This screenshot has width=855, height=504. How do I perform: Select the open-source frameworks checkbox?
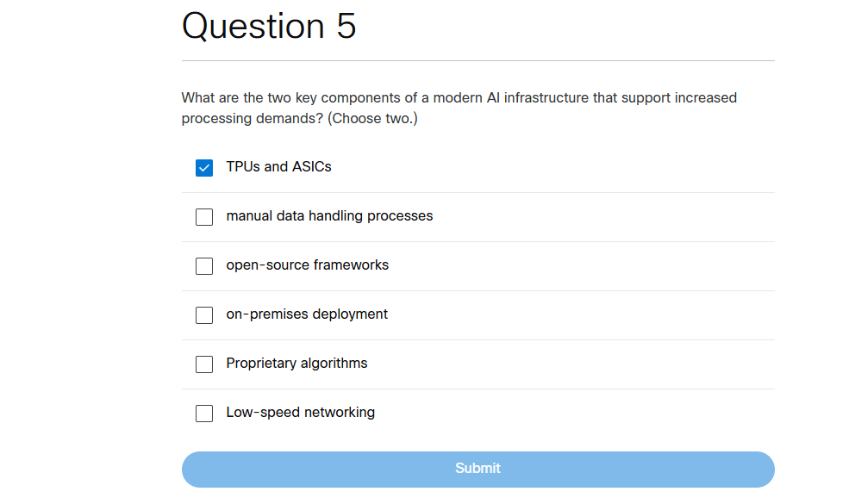(x=203, y=265)
